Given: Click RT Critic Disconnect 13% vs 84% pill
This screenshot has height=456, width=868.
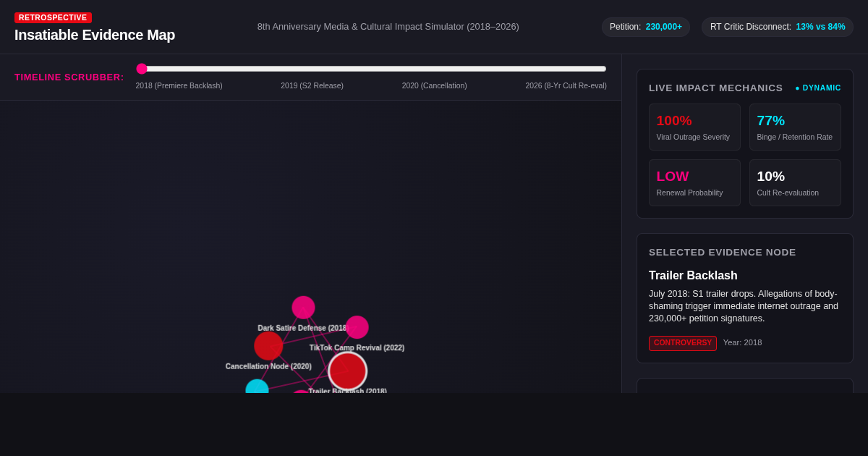Looking at the screenshot, I should [x=778, y=27].
